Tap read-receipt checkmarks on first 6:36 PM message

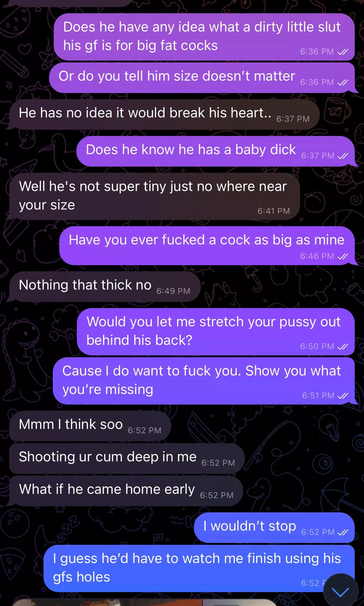tap(343, 52)
